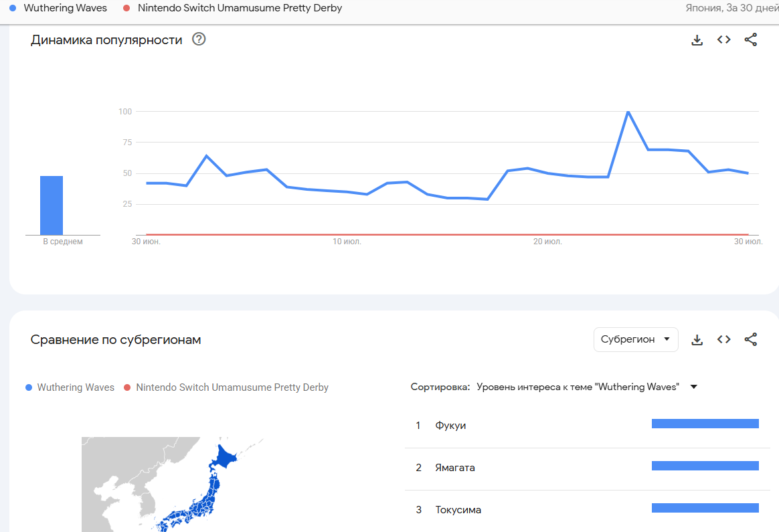Open help for Динамика популярности
The width and height of the screenshot is (779, 532).
pos(199,39)
